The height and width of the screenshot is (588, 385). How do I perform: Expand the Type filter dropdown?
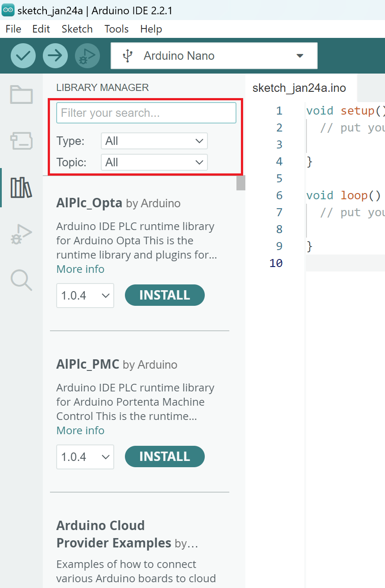(x=154, y=141)
